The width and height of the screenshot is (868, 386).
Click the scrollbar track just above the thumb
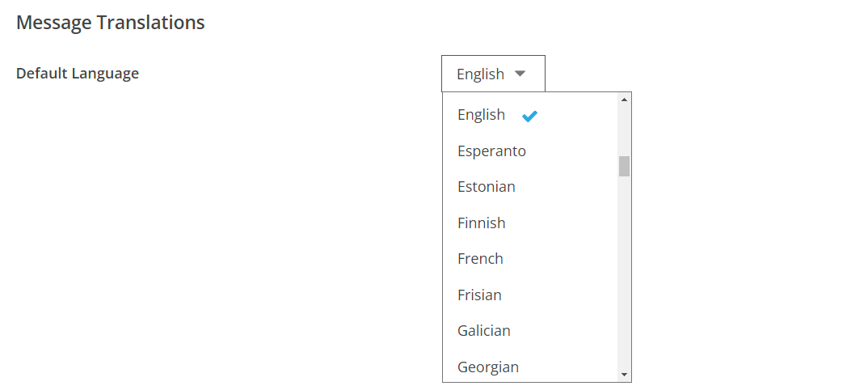click(x=625, y=131)
